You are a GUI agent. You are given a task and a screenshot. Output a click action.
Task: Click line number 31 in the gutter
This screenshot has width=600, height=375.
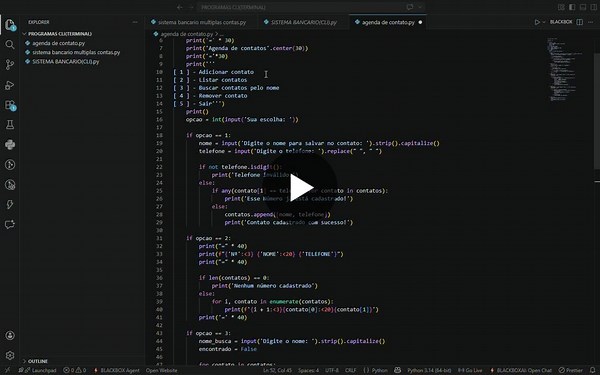coord(160,238)
